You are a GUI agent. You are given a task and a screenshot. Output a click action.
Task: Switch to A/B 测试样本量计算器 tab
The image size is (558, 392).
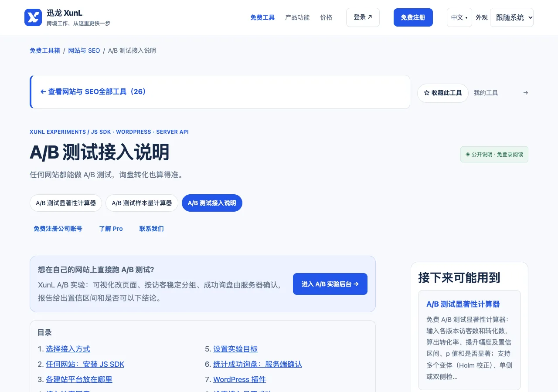[142, 203]
